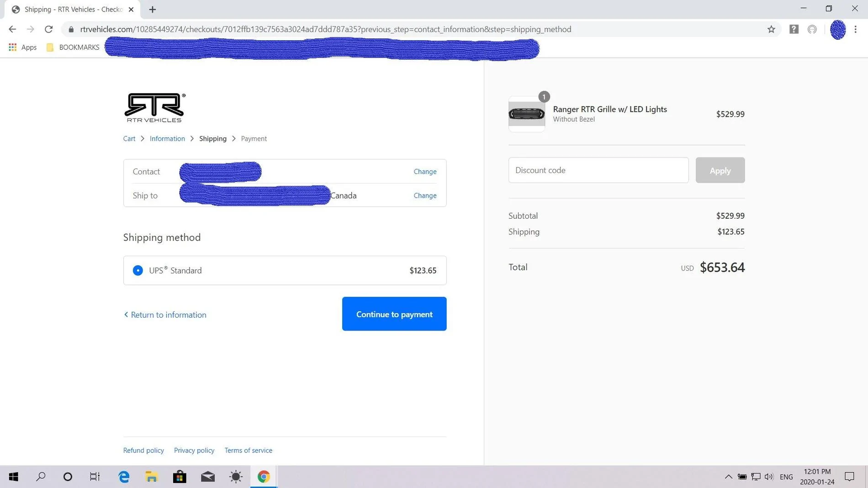This screenshot has height=488, width=868.
Task: Open the taskbar clock and calendar
Action: 817,477
